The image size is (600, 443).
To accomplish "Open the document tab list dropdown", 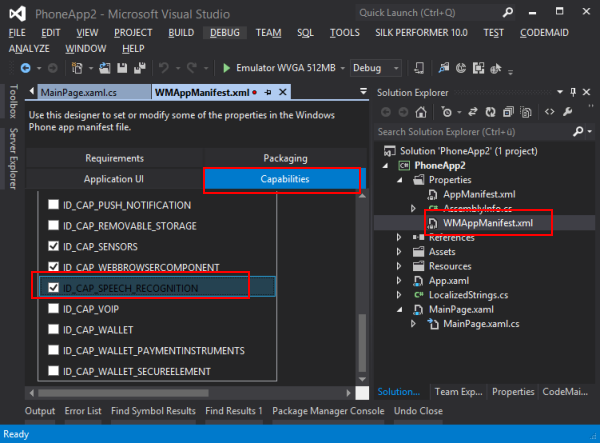I will pos(363,91).
